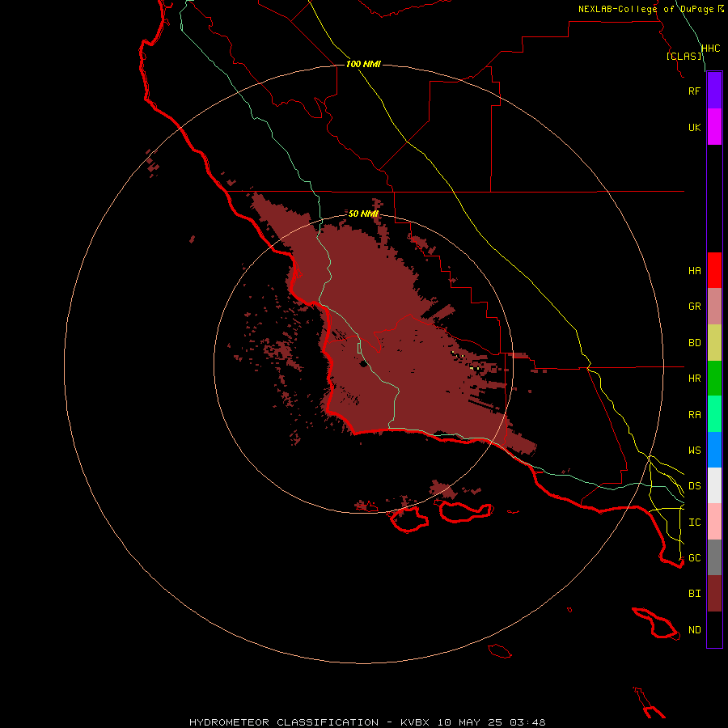
Task: Click the brown BI legend color swatch
Action: point(714,594)
